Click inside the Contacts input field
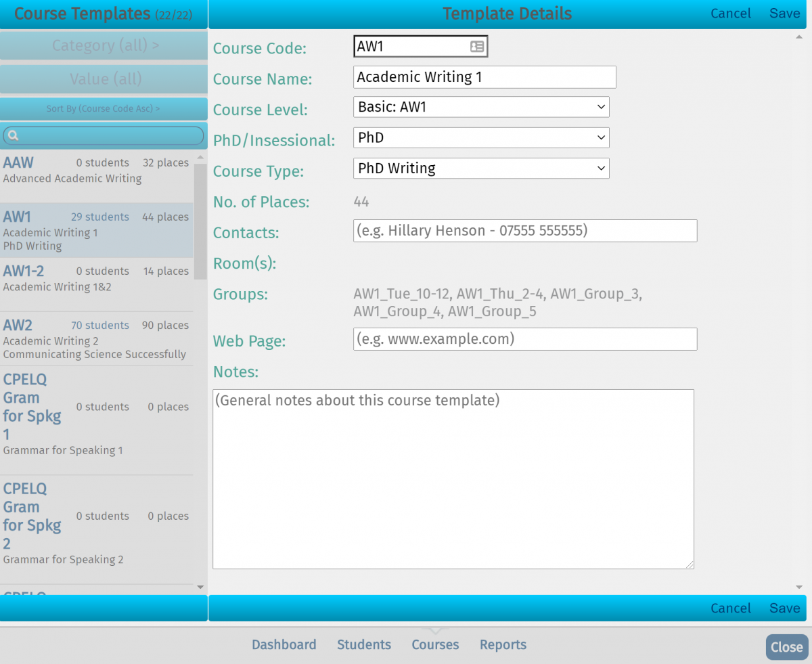 pyautogui.click(x=524, y=231)
